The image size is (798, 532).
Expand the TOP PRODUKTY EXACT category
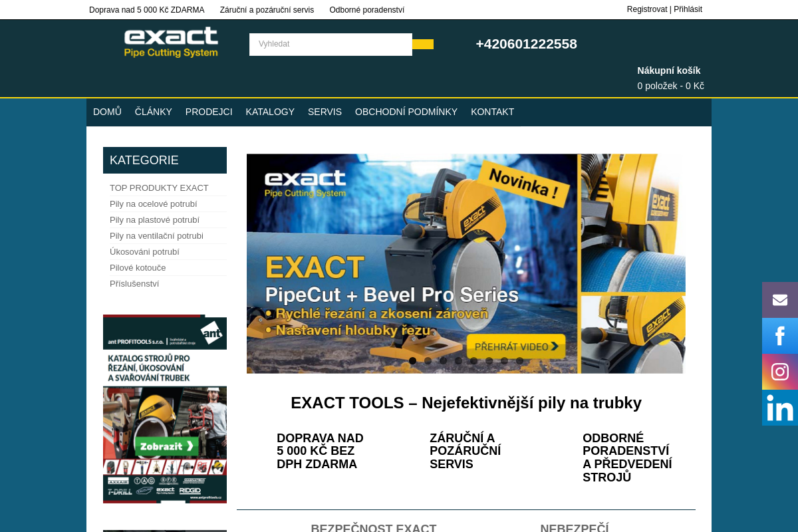tap(159, 188)
